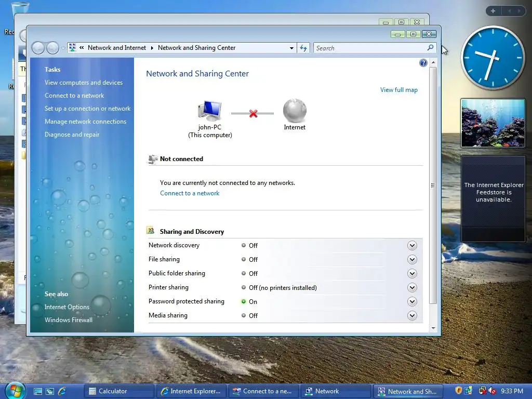This screenshot has height=399, width=532.
Task: Open Internet Options under See also
Action: (x=67, y=307)
